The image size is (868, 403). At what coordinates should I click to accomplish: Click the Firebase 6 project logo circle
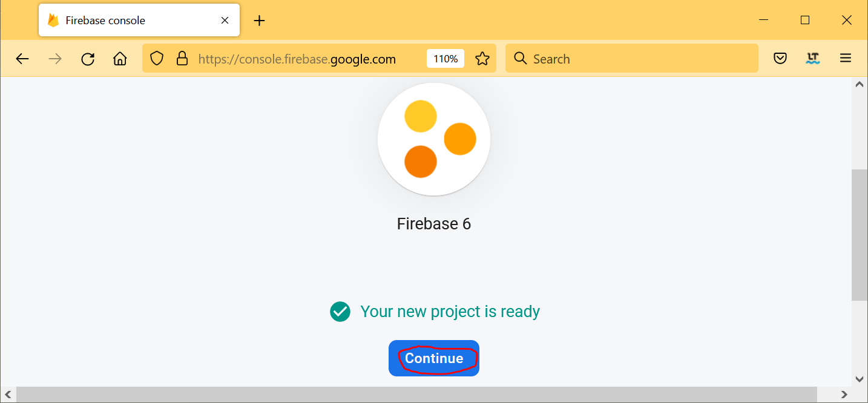pos(433,139)
